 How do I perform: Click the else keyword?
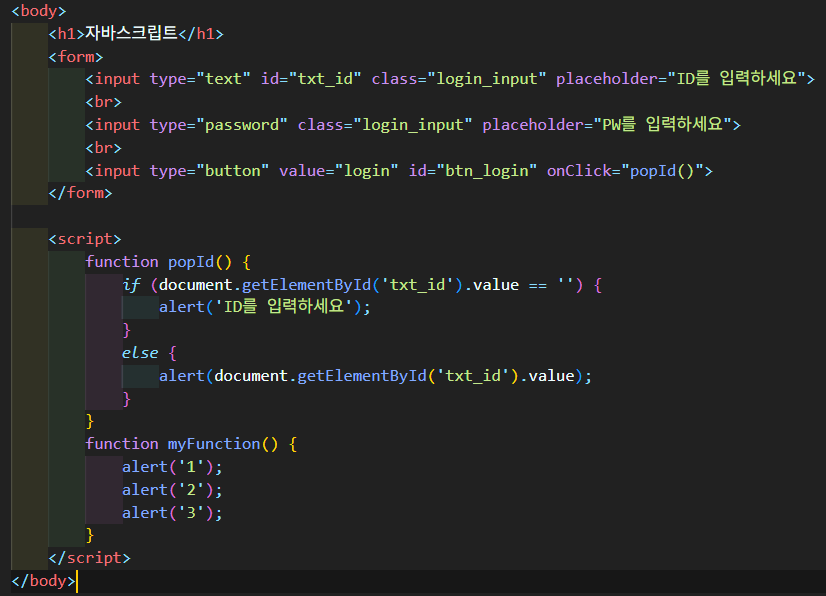click(140, 353)
